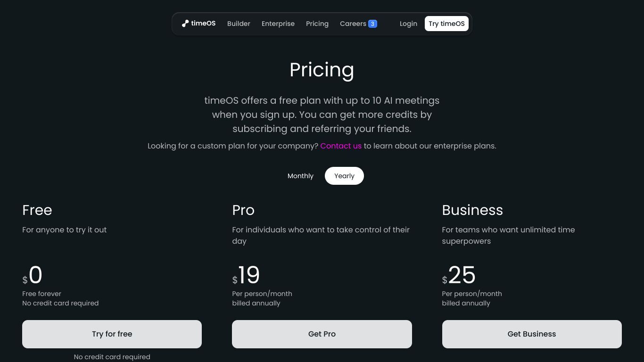Click the Free plan title
Image resolution: width=644 pixels, height=362 pixels.
point(37,210)
